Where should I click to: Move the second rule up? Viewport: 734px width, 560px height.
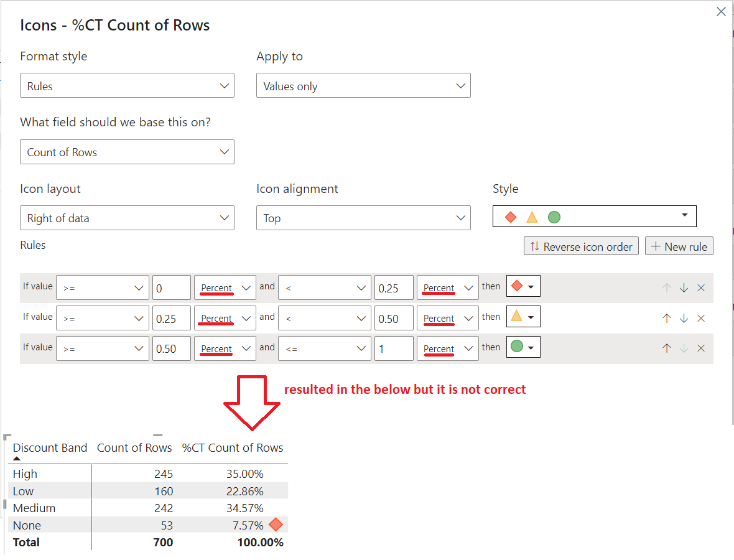click(x=667, y=318)
